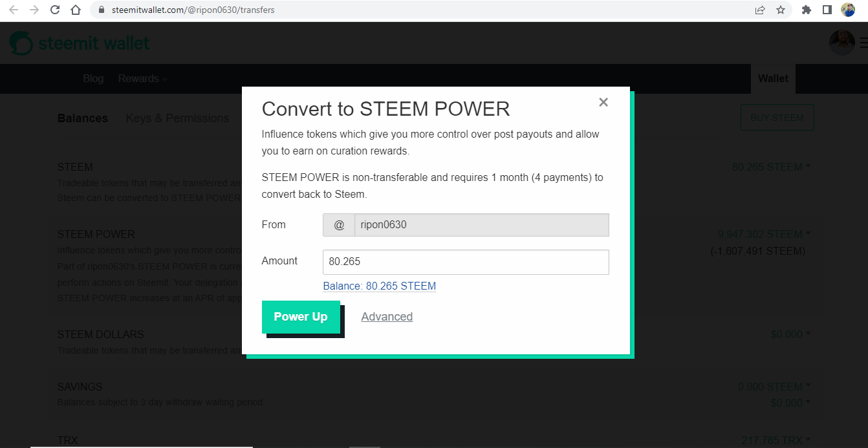Close the Convert to STEEM POWER dialog
Viewport: 868px width, 448px height.
click(x=603, y=102)
